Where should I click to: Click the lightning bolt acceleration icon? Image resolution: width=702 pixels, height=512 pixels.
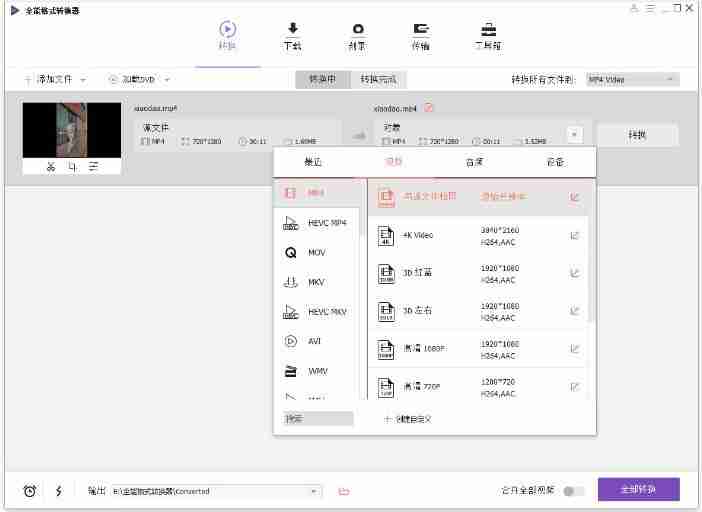point(59,491)
